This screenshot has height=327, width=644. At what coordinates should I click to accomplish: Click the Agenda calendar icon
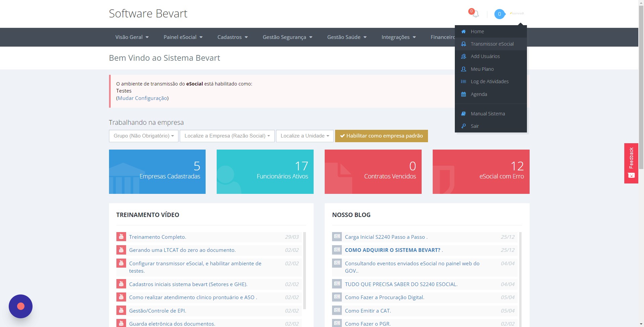coord(464,94)
